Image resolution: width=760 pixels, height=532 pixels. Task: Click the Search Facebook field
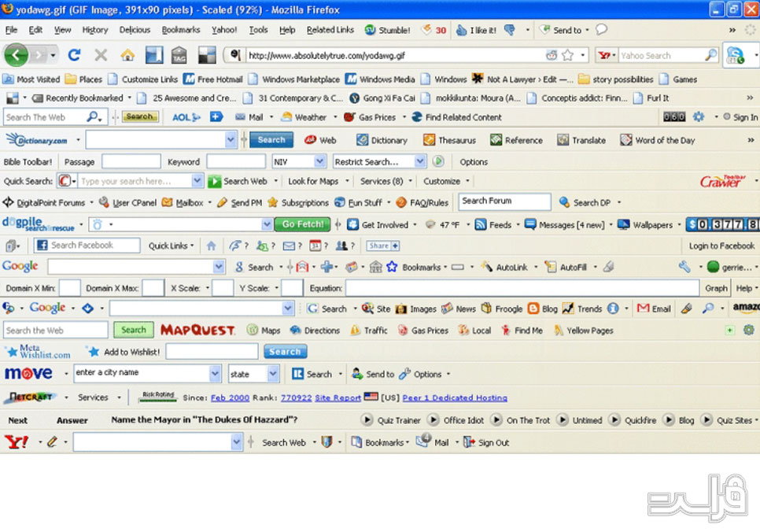tap(87, 246)
